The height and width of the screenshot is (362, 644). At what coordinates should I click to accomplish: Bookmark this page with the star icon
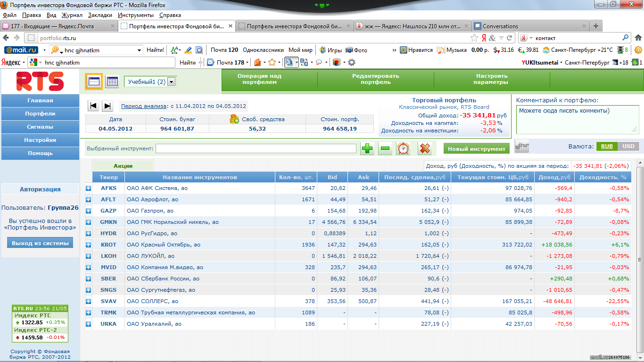click(x=474, y=38)
